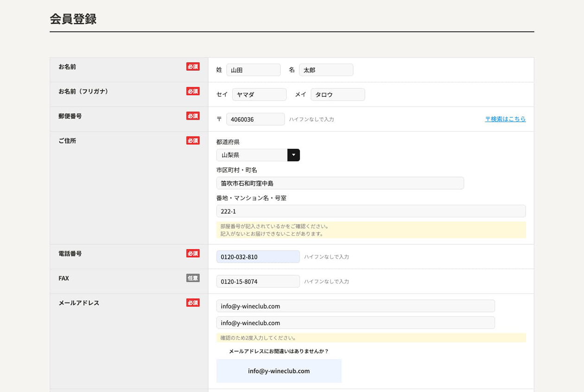Click the 番地・マンション名・号室 label
584x392 pixels.
251,198
